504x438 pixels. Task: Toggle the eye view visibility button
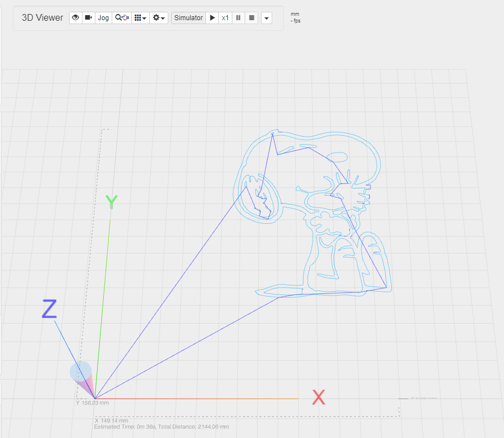pos(76,17)
